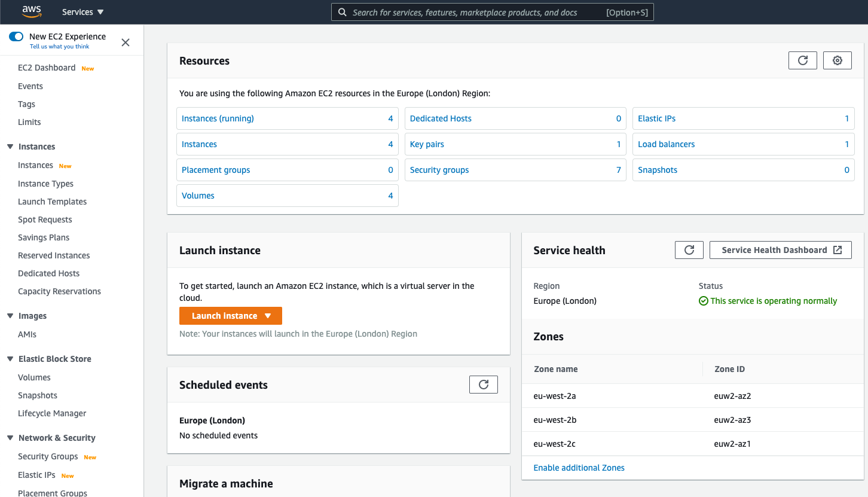Collapse the Images sidebar section
The width and height of the screenshot is (868, 497).
coord(10,316)
